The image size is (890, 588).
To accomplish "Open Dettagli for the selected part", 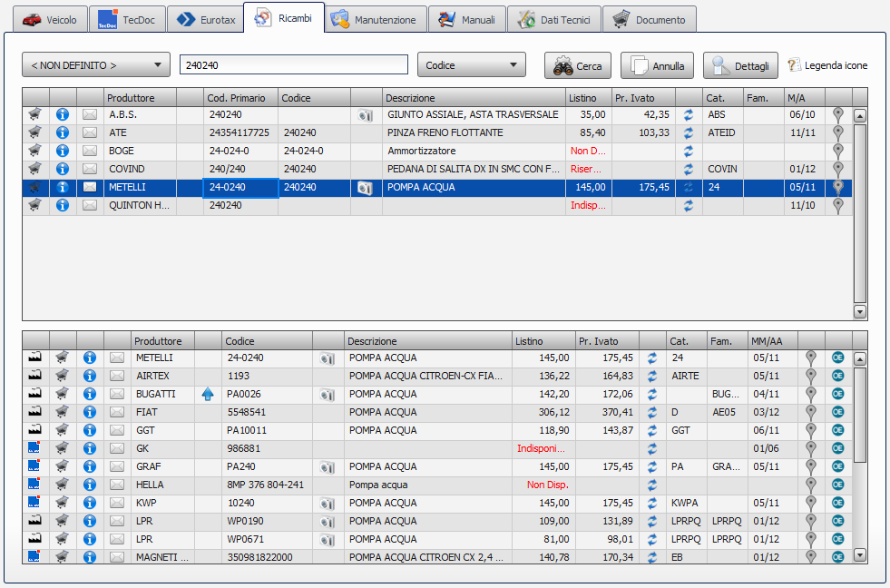I will (740, 66).
